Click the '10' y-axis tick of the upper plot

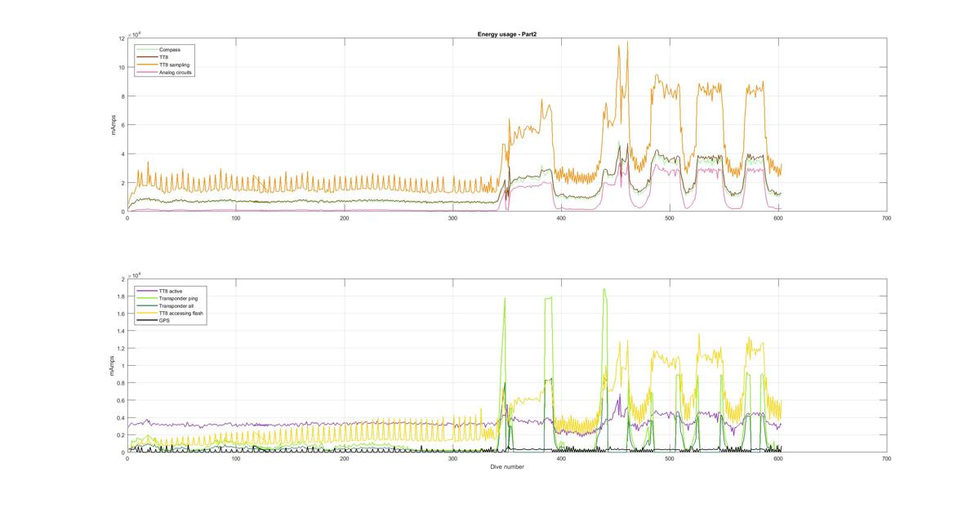[x=122, y=67]
